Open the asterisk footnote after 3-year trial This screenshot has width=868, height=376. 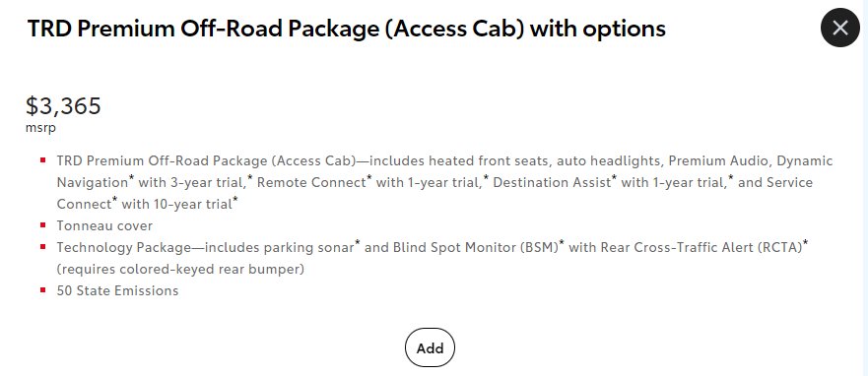[x=249, y=178]
